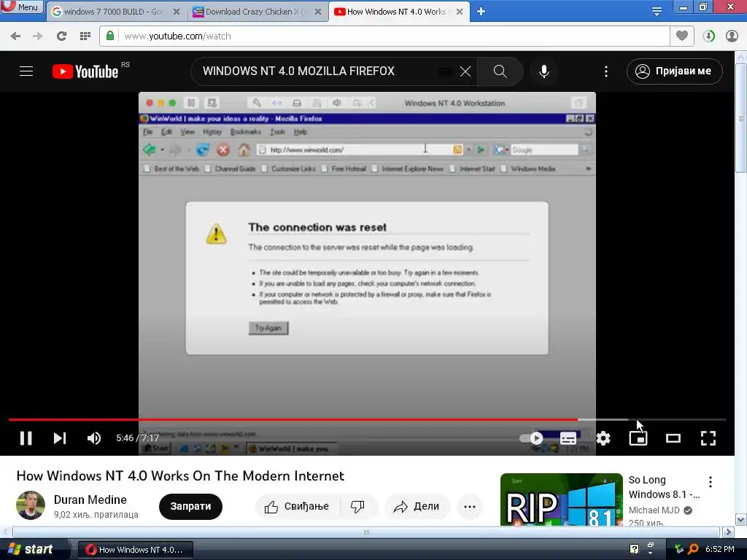
Task: Pause the video playback
Action: 26,438
